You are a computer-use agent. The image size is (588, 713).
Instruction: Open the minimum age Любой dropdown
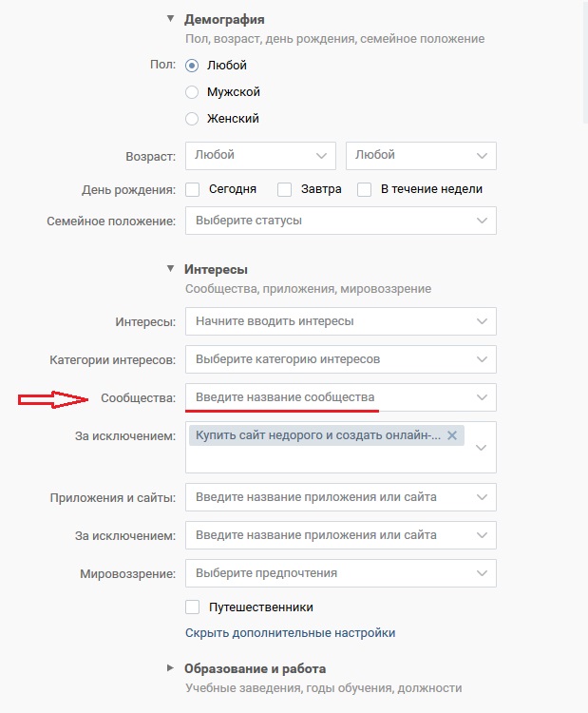pos(260,156)
